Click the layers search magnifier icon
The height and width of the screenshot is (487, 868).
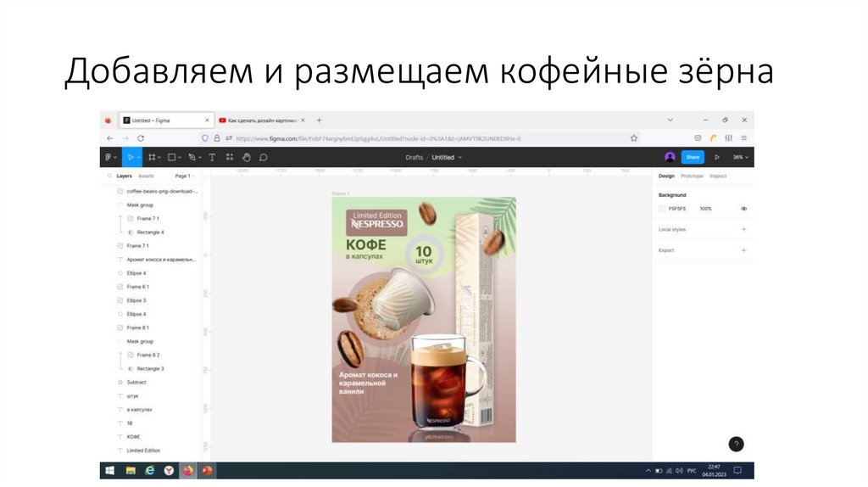click(x=109, y=176)
